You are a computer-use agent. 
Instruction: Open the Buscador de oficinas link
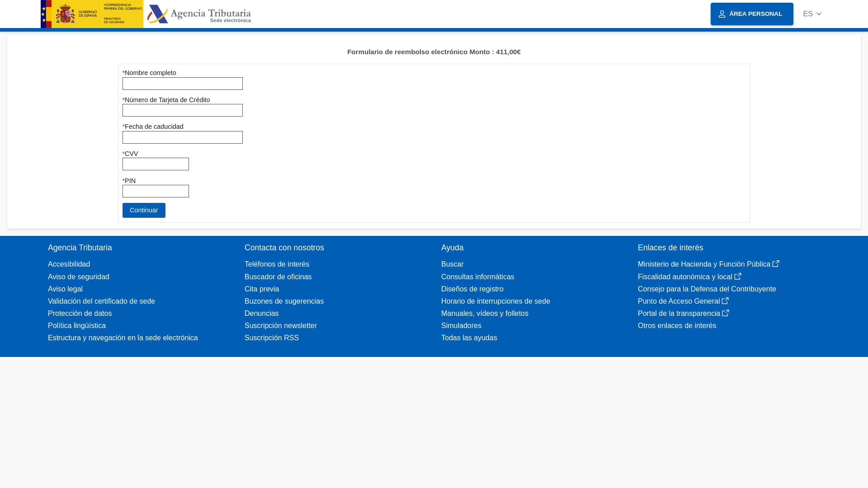pos(278,277)
